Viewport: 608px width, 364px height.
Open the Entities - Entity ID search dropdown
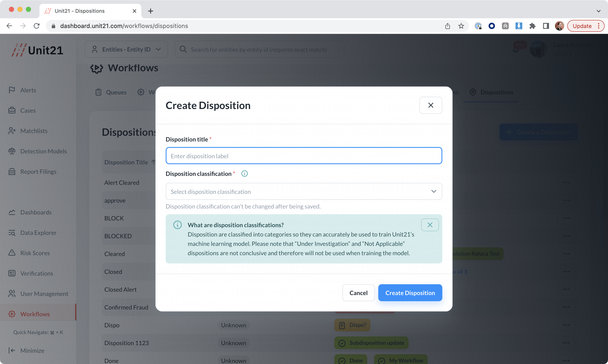pos(126,49)
